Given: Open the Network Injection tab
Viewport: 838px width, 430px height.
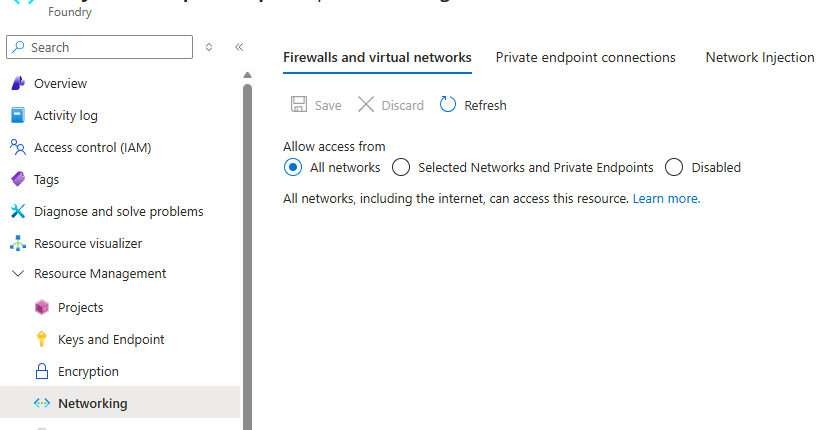Looking at the screenshot, I should pos(760,58).
